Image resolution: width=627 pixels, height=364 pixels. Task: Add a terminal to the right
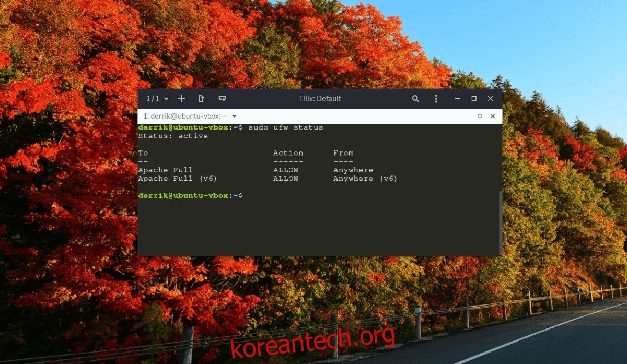click(201, 99)
